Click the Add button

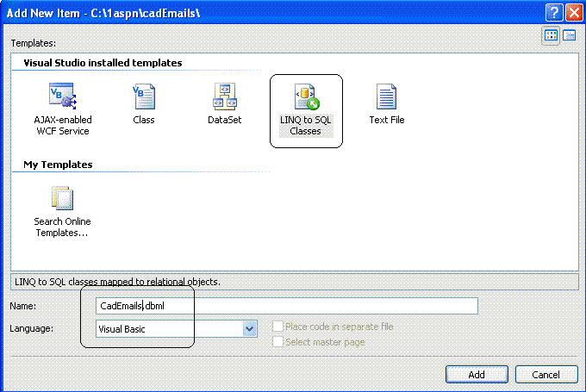click(477, 375)
